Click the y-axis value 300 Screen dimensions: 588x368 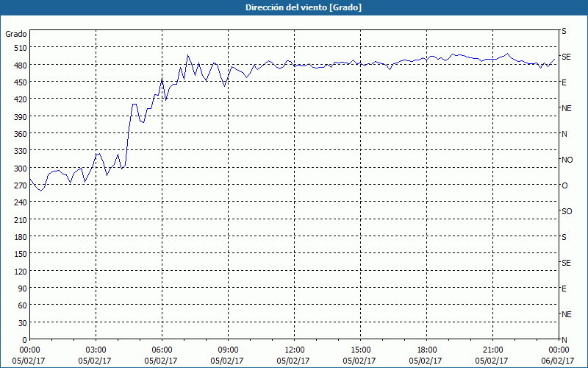(x=21, y=169)
